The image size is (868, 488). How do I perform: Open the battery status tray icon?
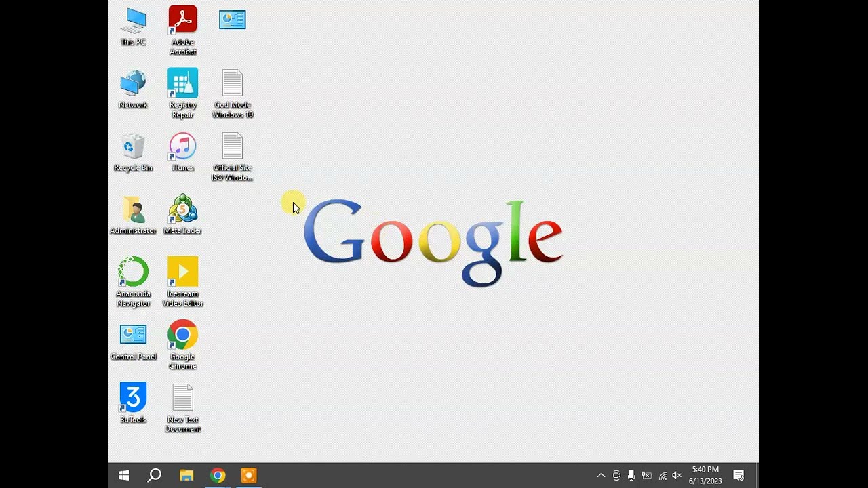pos(647,476)
